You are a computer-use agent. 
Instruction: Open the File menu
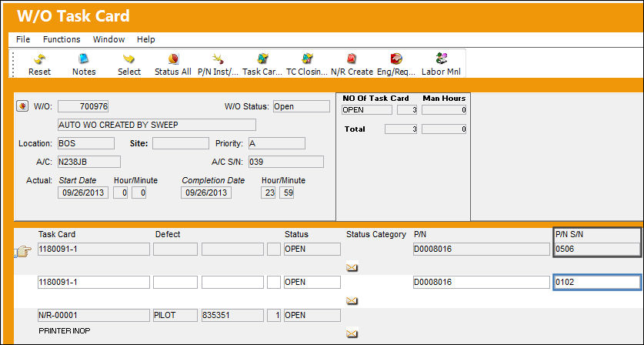pyautogui.click(x=23, y=39)
